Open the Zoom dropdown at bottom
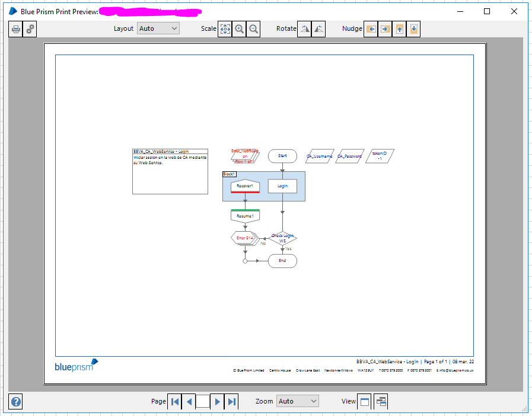 [x=298, y=401]
